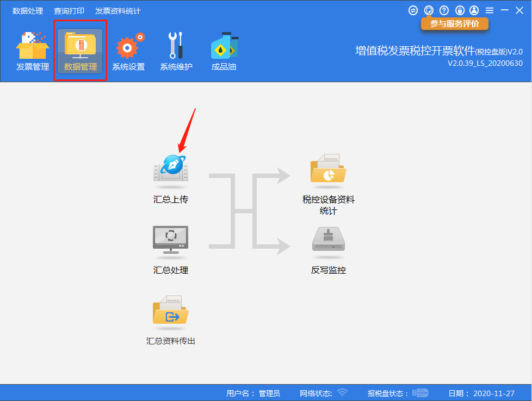Click the 管理员 username in status bar

(x=269, y=393)
